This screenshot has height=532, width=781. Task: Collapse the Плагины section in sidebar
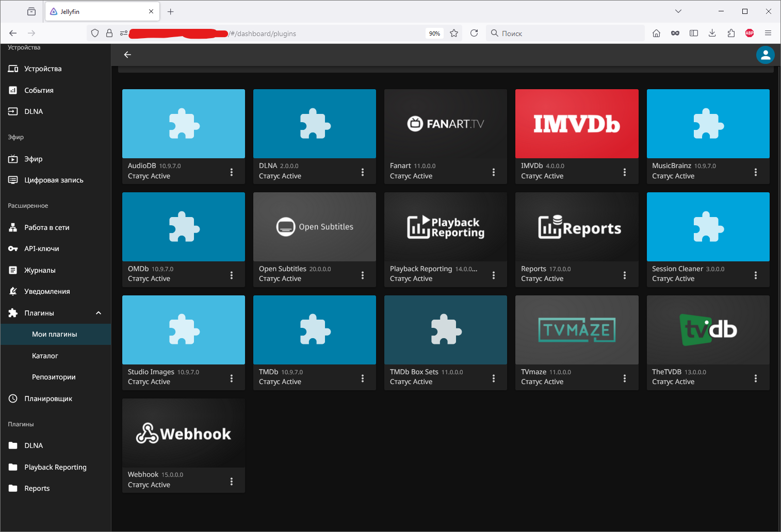pyautogui.click(x=99, y=313)
